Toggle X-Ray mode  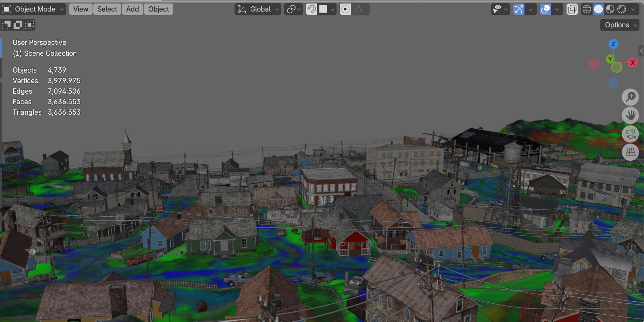click(572, 9)
